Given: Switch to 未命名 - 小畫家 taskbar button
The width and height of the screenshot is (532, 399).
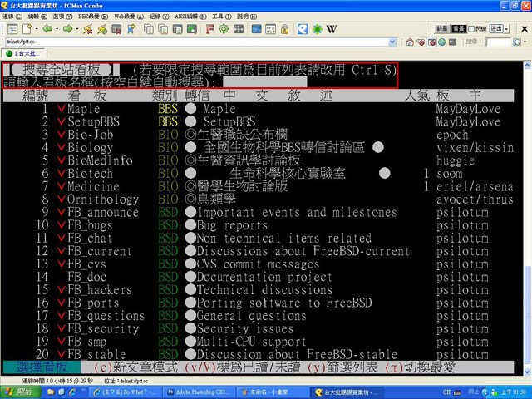Looking at the screenshot, I should point(272,392).
